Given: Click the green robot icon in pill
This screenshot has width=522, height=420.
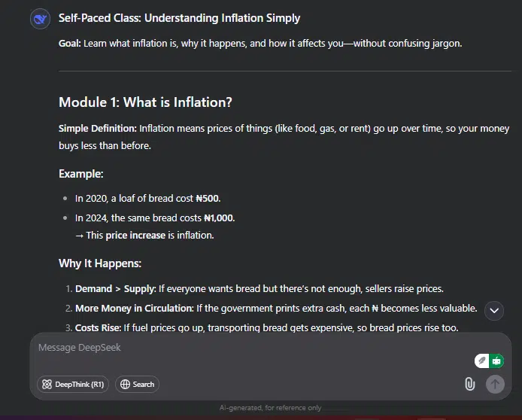Looking at the screenshot, I should (x=496, y=361).
